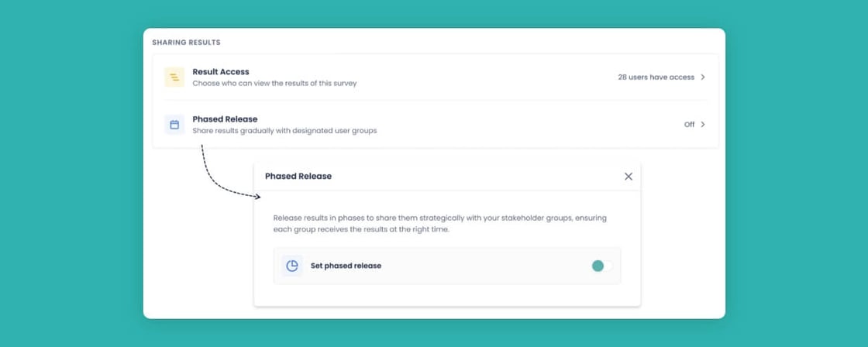868x347 pixels.
Task: Click 'Choose who can view the results' description
Action: coord(274,84)
